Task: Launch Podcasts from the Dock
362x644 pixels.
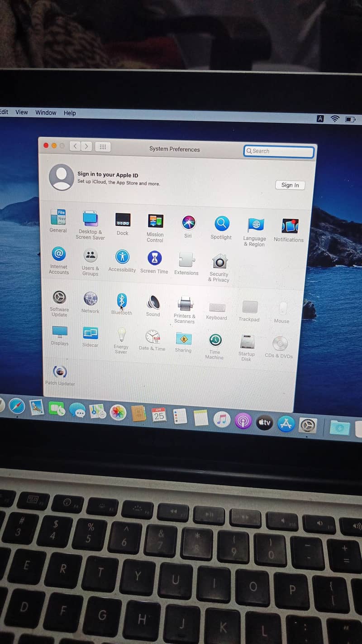Action: coord(243,421)
